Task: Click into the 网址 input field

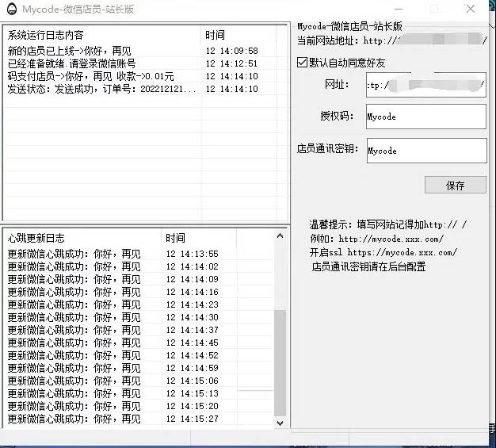Action: [x=425, y=84]
